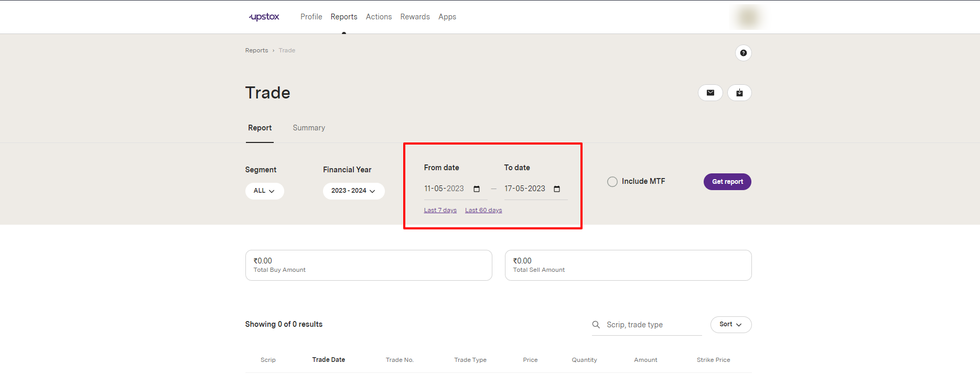This screenshot has height=386, width=980.
Task: Click the download report icon
Action: tap(739, 93)
